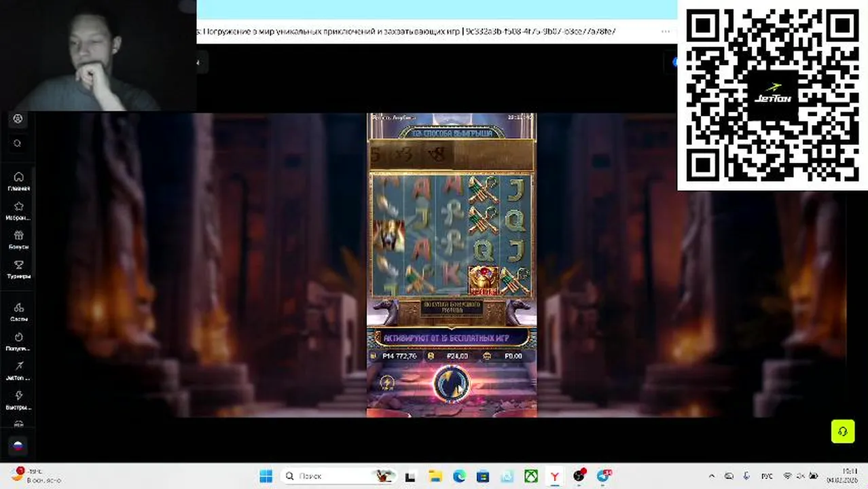Open Microsoft Edge from the taskbar
868x489 pixels.
pos(459,476)
